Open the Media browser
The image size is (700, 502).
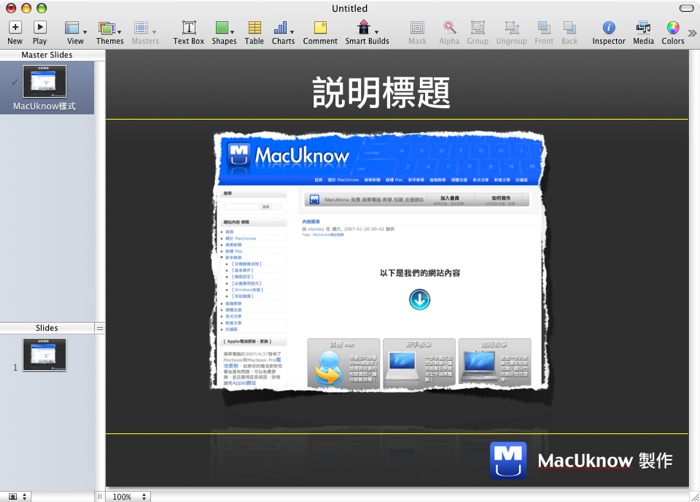tap(643, 33)
